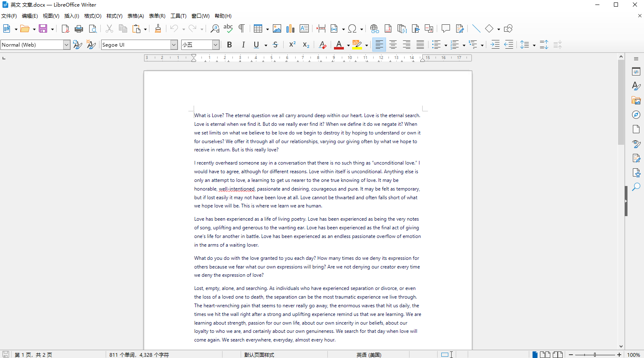Open the Navigator from the sidebar
The width and height of the screenshot is (644, 358).
[636, 115]
